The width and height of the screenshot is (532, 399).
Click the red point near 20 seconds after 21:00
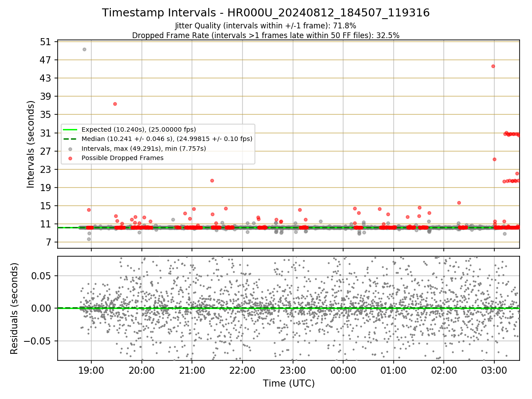(x=212, y=180)
